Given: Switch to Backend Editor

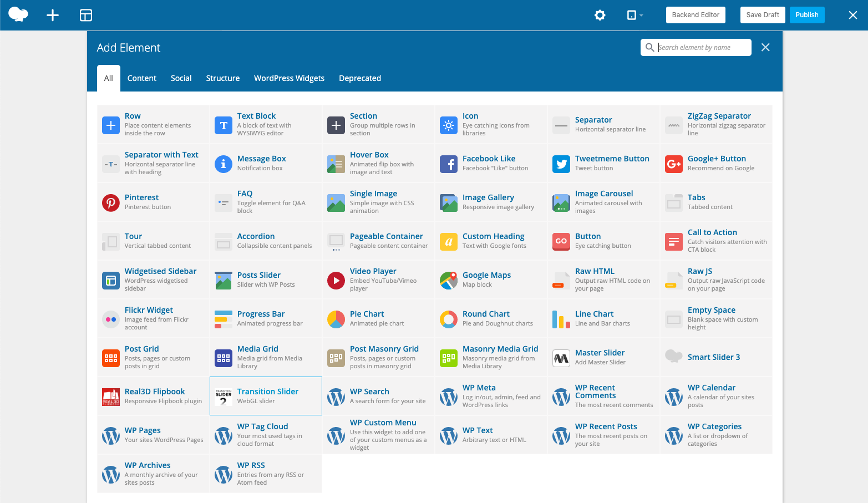Looking at the screenshot, I should coord(696,15).
